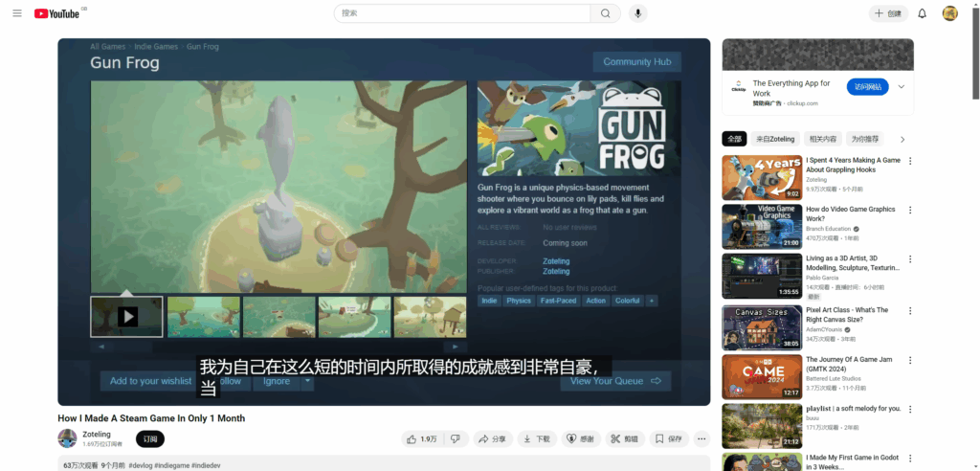Open "How do Video Game Graphics Work?" title
Viewport: 980px width, 471px height.
pos(851,213)
